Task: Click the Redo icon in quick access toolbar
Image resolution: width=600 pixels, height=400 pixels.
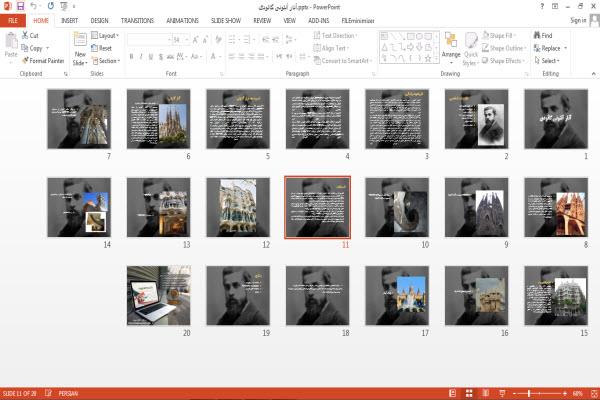Action: [51, 6]
